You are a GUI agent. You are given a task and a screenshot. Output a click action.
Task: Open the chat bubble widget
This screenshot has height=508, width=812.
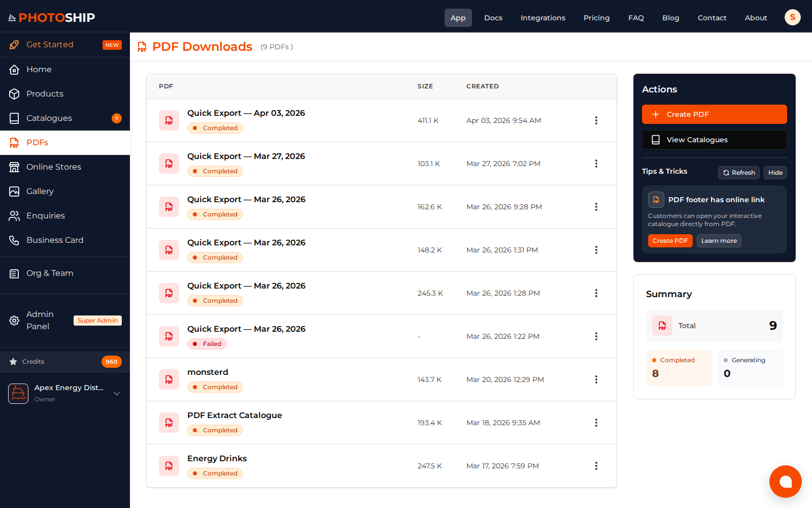coord(786,482)
